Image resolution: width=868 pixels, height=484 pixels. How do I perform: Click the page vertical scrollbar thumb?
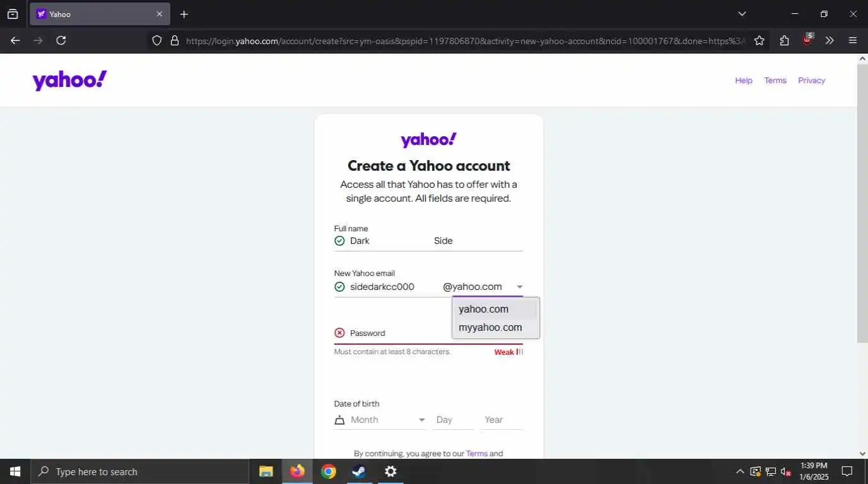tap(862, 203)
